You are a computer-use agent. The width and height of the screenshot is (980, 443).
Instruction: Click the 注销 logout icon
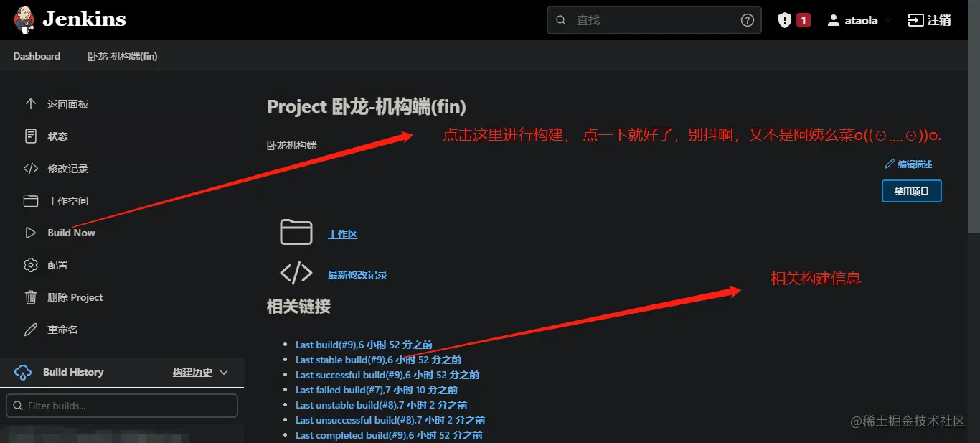pyautogui.click(x=915, y=20)
